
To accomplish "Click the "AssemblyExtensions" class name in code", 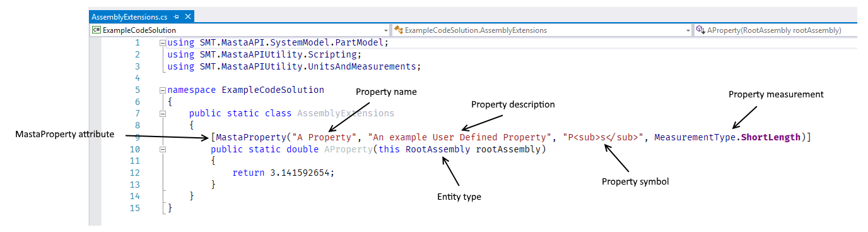I will pos(345,114).
